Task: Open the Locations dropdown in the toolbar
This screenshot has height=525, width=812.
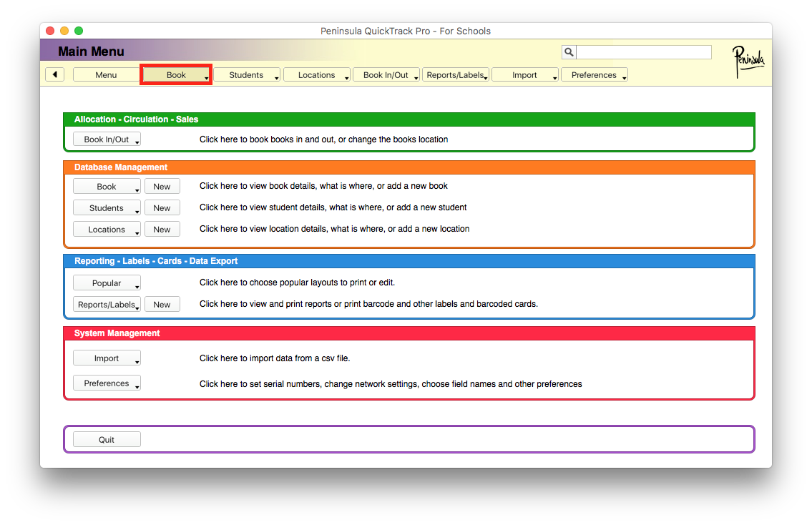Action: click(x=316, y=75)
